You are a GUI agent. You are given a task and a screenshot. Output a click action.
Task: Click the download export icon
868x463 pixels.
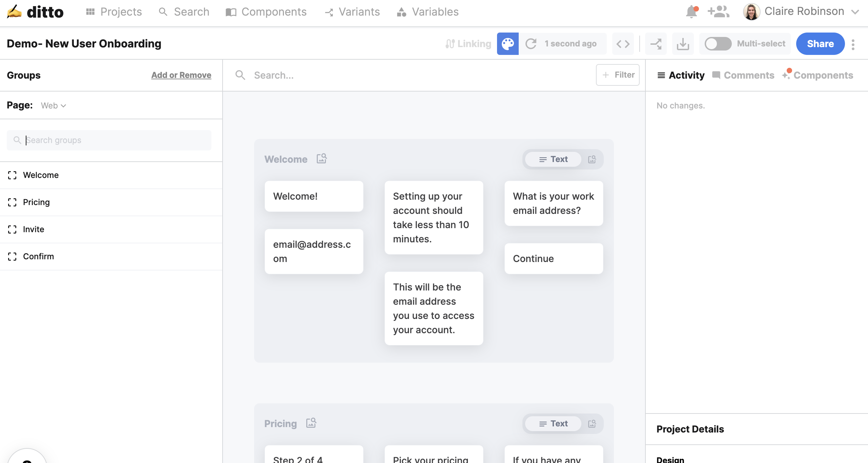(683, 44)
